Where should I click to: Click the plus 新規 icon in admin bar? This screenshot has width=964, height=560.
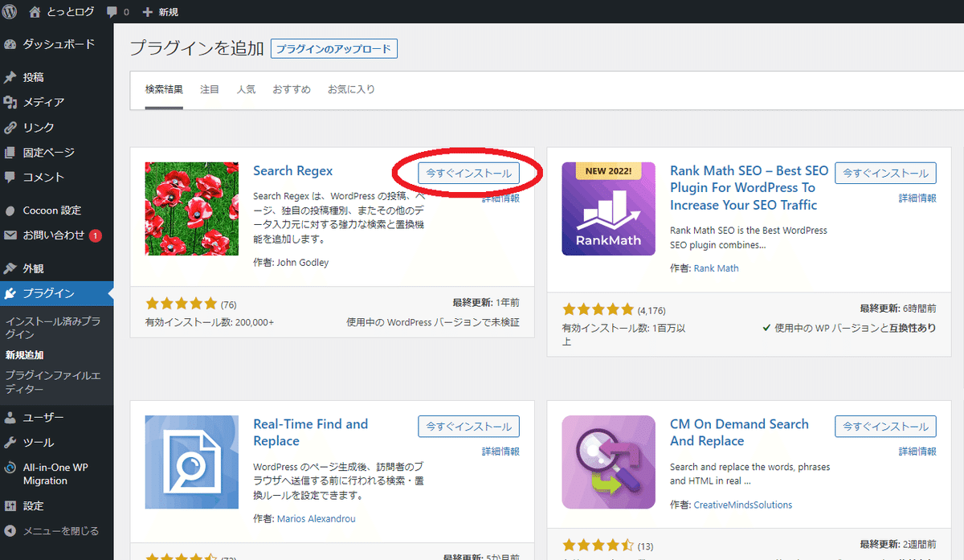(148, 12)
